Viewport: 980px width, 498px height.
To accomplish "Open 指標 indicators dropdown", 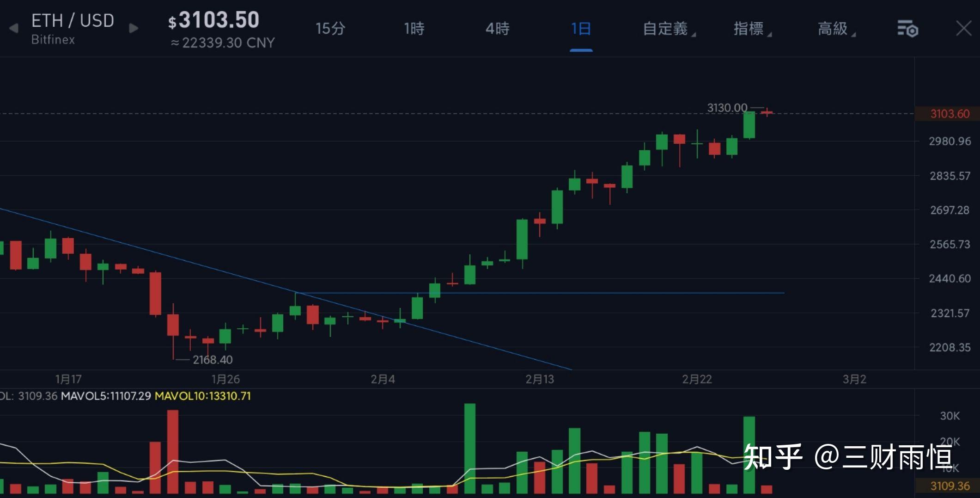I will point(752,29).
